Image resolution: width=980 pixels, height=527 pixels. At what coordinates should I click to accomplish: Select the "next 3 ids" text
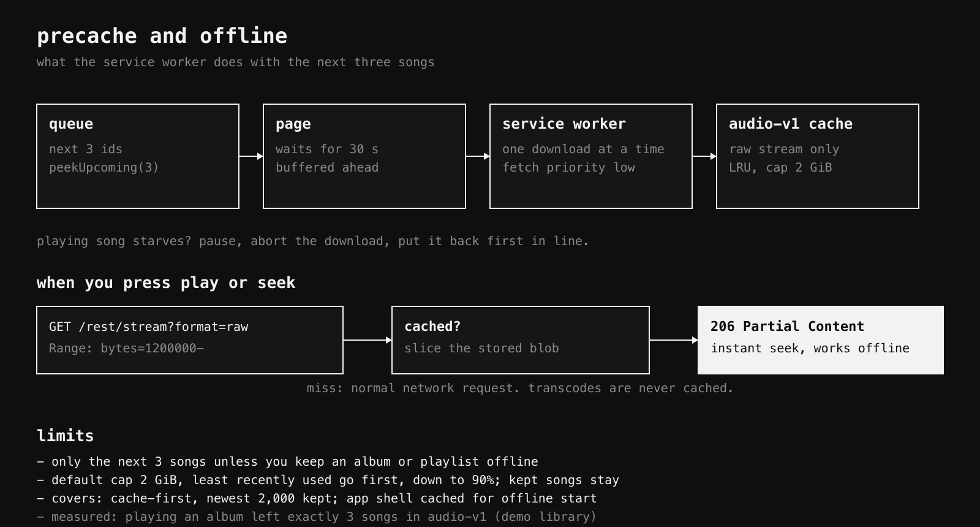[x=86, y=149]
